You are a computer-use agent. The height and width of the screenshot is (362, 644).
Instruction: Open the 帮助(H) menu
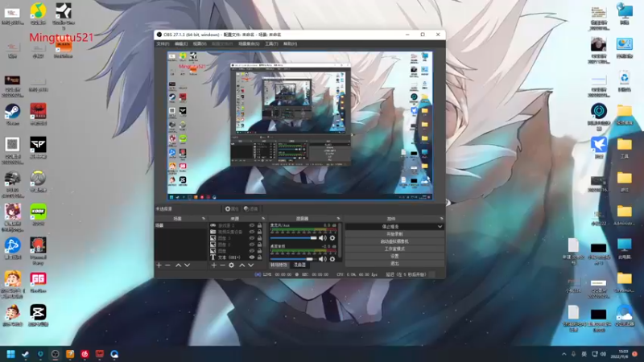tap(290, 43)
